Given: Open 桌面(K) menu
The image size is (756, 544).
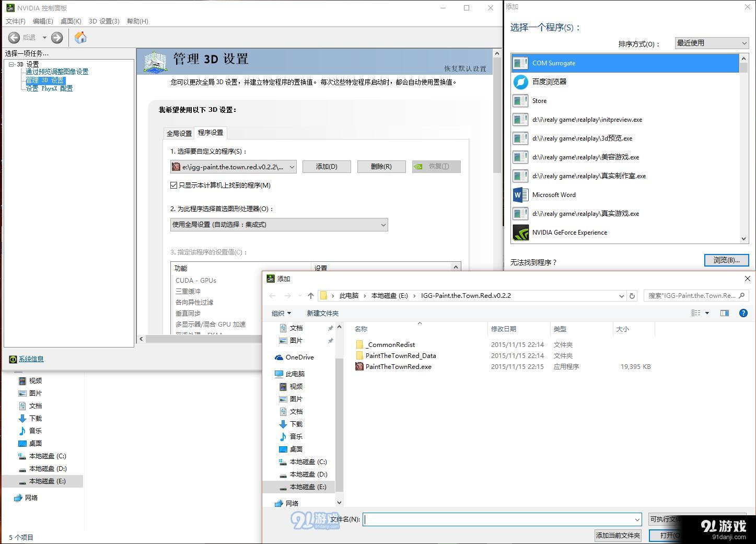Looking at the screenshot, I should [71, 21].
